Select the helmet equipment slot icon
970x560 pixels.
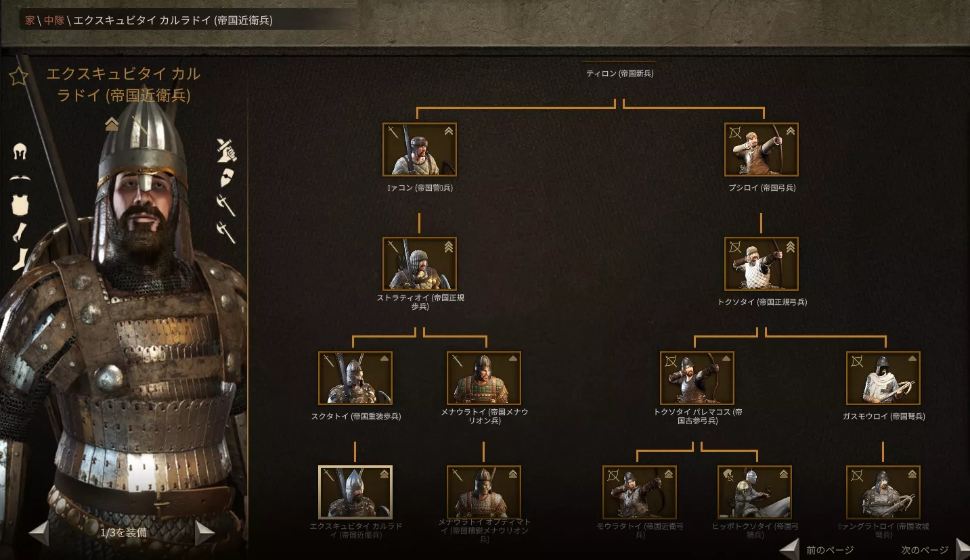(20, 151)
